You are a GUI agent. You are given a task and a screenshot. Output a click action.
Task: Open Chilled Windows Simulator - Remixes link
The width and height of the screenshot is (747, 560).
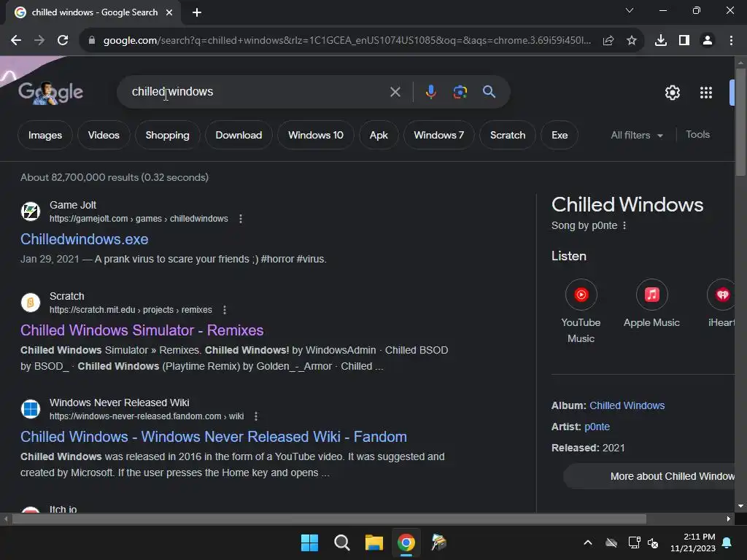click(x=142, y=330)
